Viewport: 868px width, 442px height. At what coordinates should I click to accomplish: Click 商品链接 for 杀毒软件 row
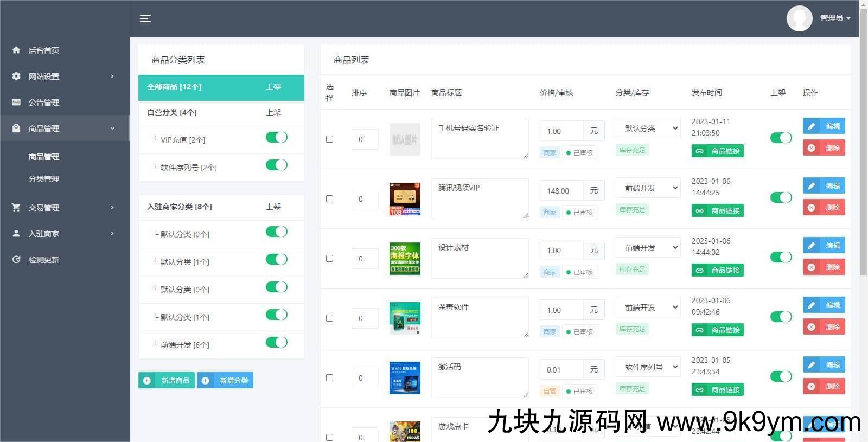click(718, 330)
